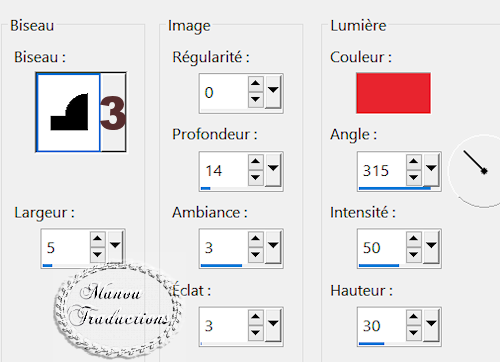Click the red Couleur light swatch
The image size is (500, 362).
point(393,93)
